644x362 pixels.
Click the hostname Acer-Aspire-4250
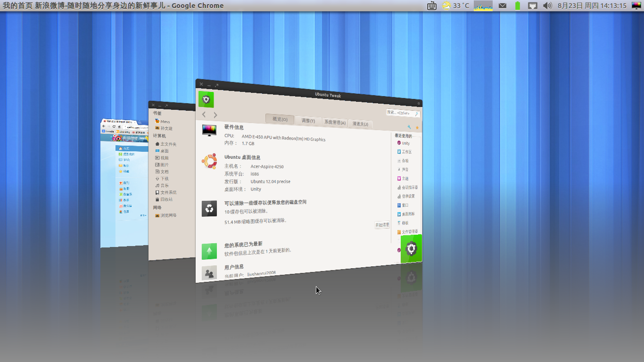point(267,166)
